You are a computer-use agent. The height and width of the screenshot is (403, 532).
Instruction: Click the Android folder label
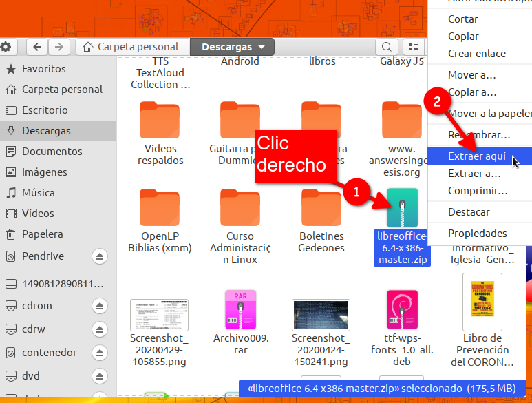(x=240, y=61)
